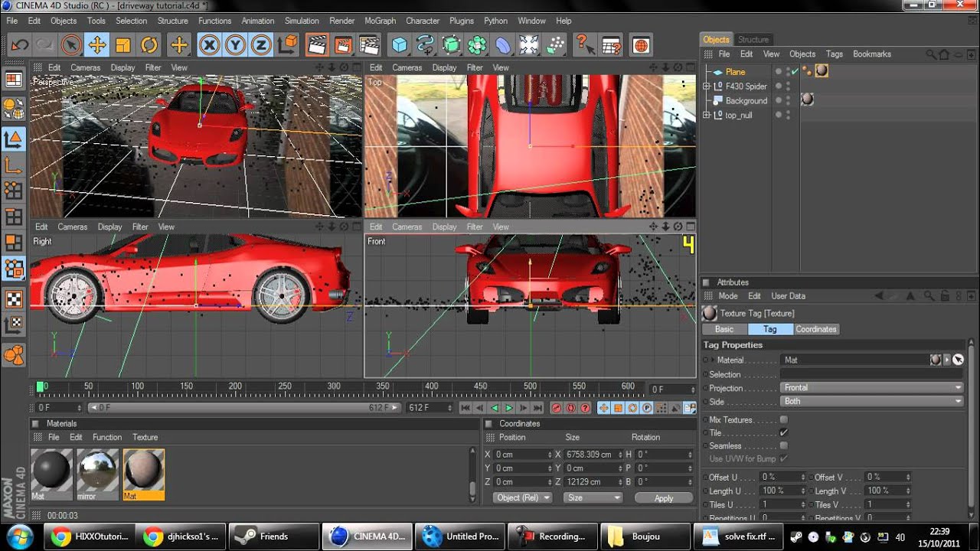Open the HyperNURBS generator icon
The width and height of the screenshot is (980, 551).
(452, 45)
